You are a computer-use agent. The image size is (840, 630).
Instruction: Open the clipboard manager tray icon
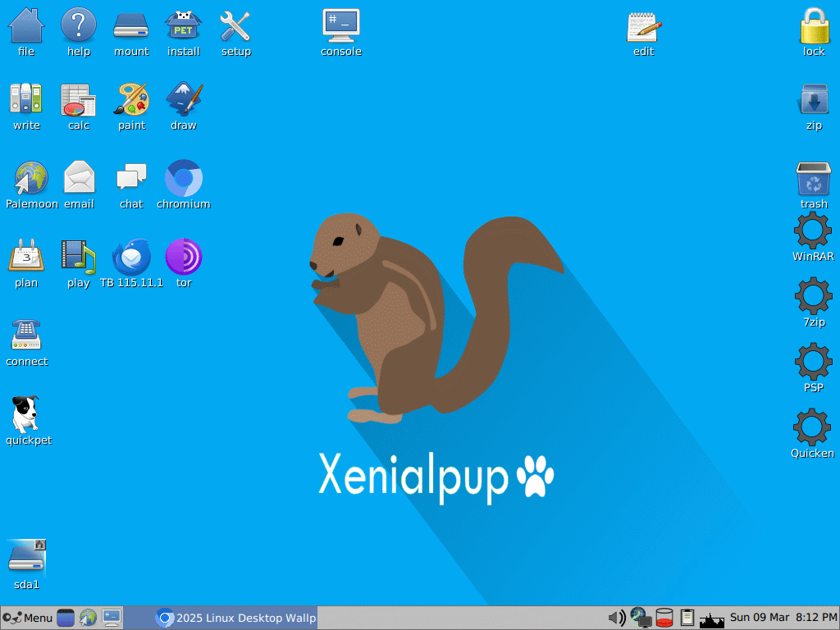pos(687,619)
